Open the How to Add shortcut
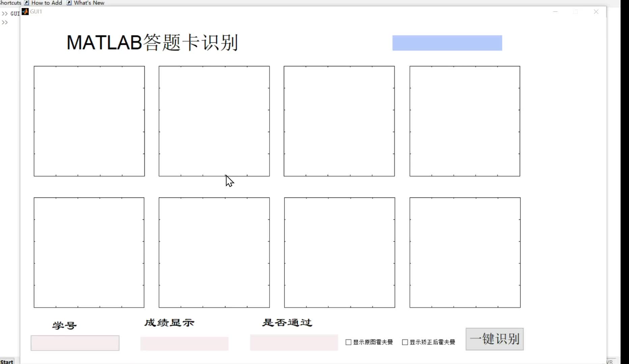 point(43,3)
